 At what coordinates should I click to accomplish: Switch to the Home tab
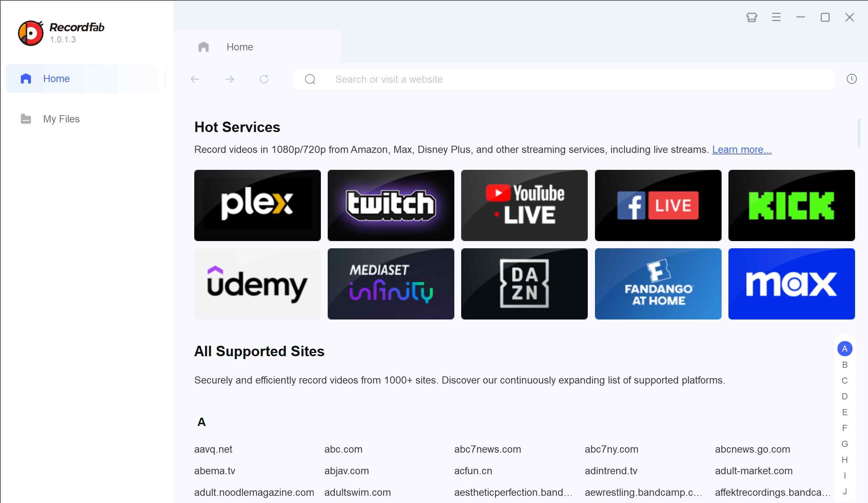[x=239, y=46]
